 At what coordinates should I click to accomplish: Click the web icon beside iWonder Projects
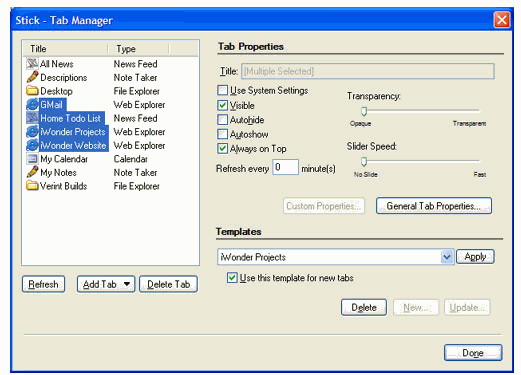tap(32, 132)
